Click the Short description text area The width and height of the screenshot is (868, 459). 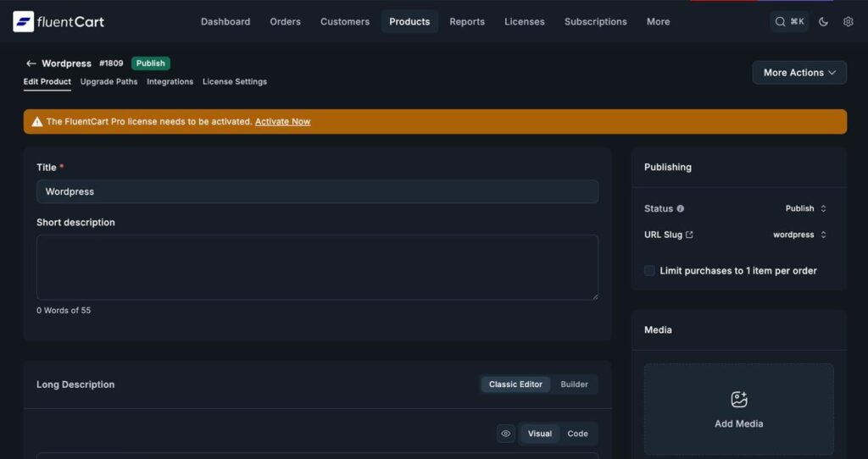click(317, 268)
